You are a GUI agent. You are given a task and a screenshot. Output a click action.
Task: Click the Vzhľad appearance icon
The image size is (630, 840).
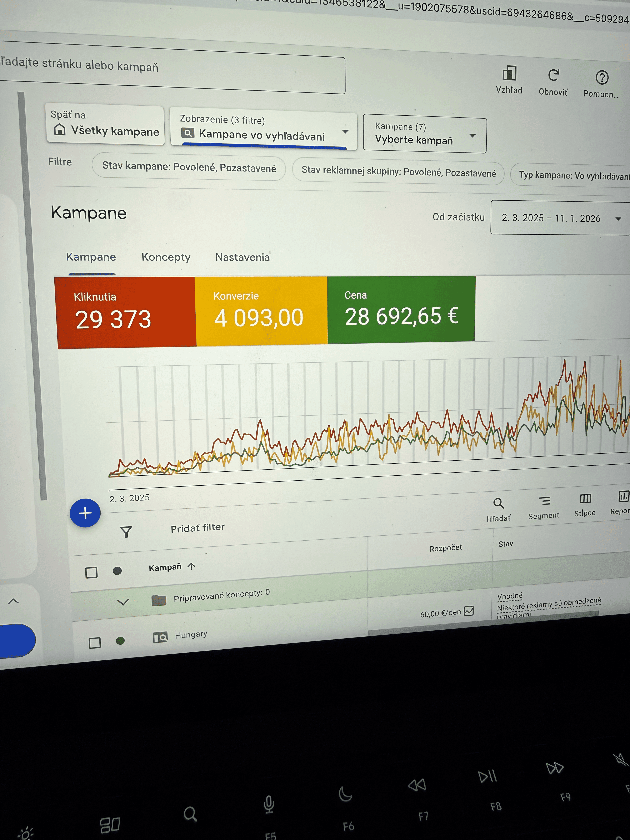pos(509,74)
